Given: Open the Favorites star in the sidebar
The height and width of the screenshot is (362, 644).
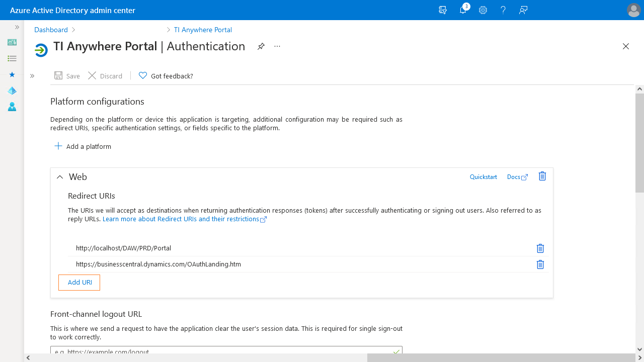Looking at the screenshot, I should click(12, 74).
